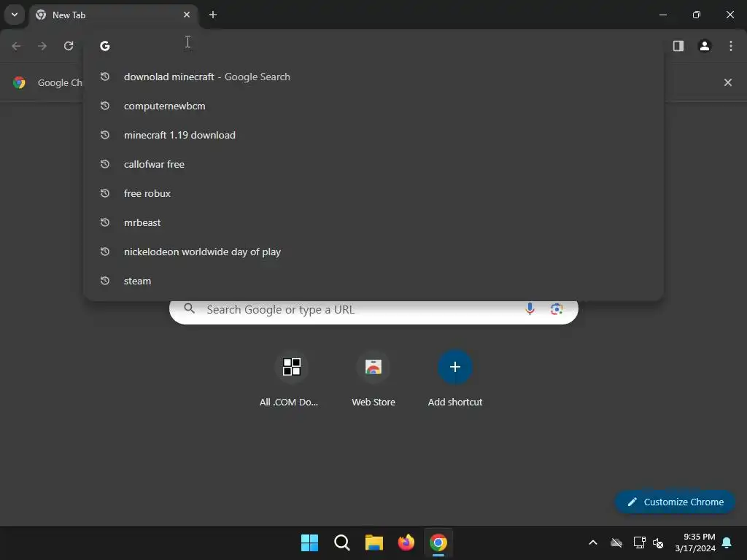Close the New Tab tab
Screen dimensions: 747x560
tap(187, 15)
